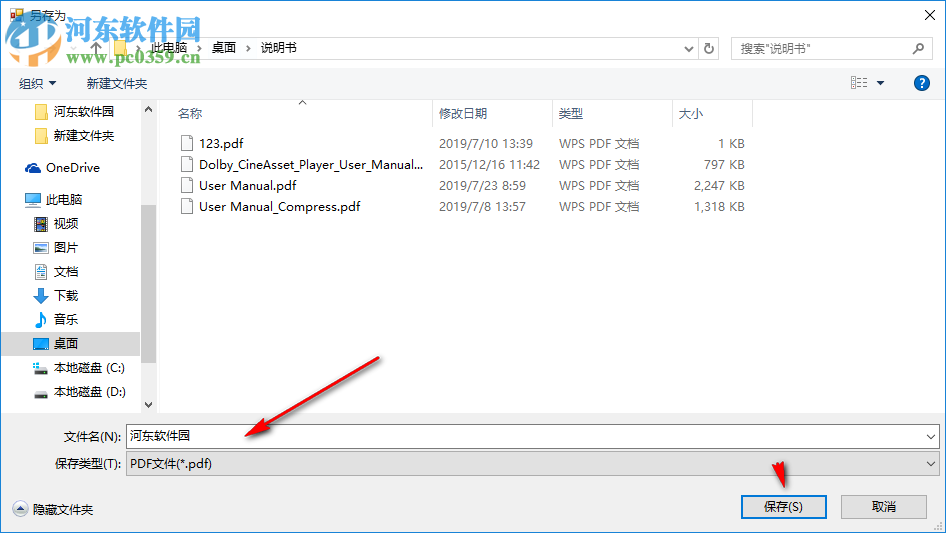946x533 pixels.
Task: Click the User Manual.pdf file icon
Action: click(187, 185)
